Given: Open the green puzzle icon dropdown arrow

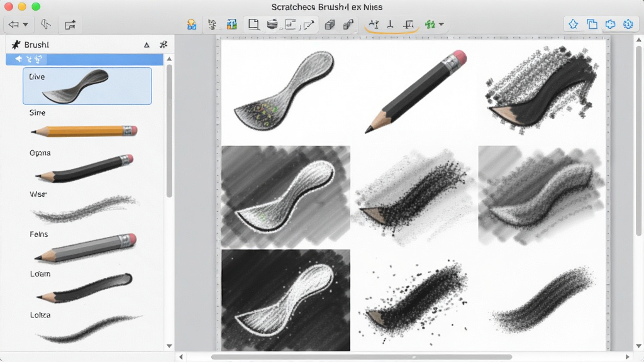Looking at the screenshot, I should pos(441,25).
